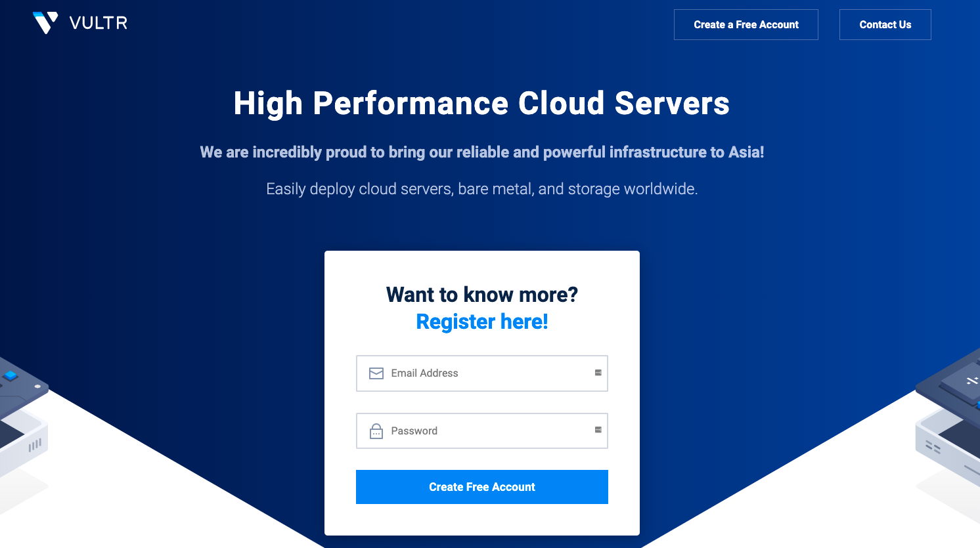Focus the Email Address input field

point(482,373)
